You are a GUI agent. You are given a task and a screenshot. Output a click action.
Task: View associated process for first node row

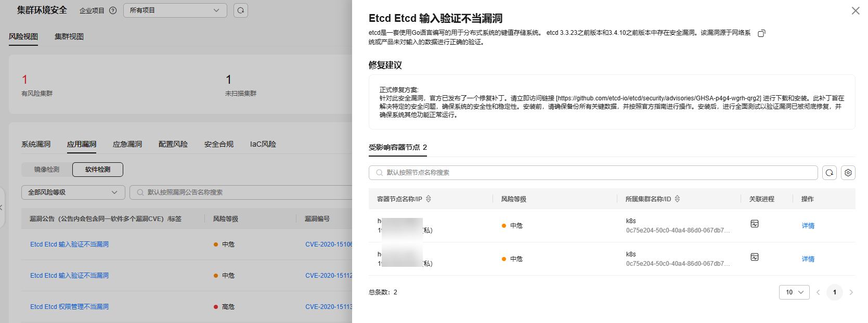pyautogui.click(x=755, y=224)
